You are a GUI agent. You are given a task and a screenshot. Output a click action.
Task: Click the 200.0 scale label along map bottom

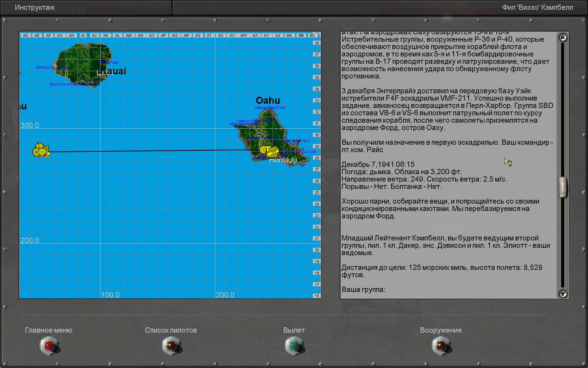(225, 295)
